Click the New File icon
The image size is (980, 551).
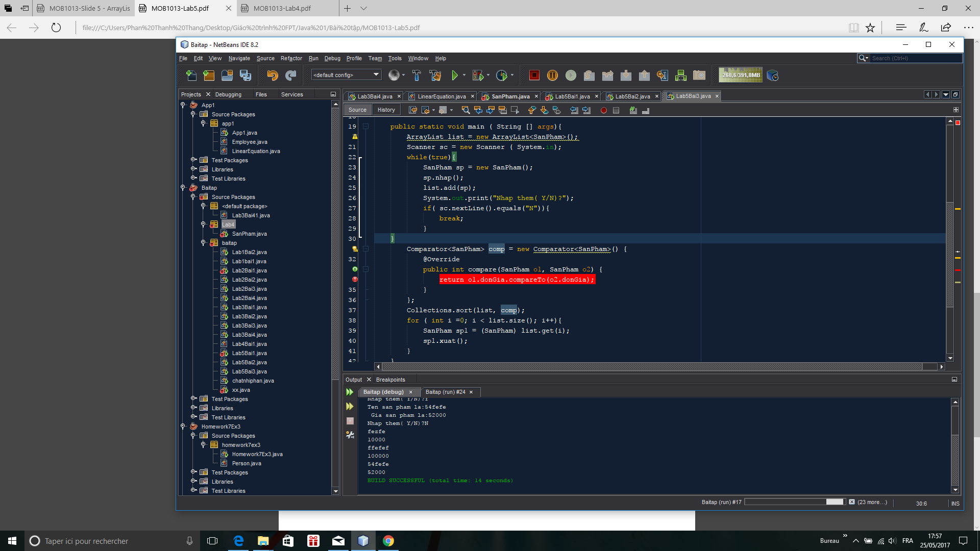pyautogui.click(x=191, y=76)
